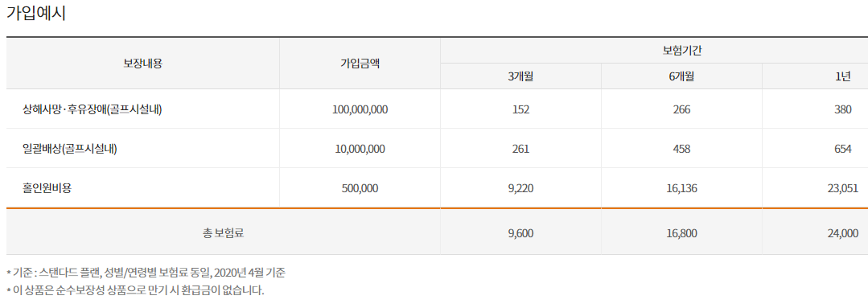Click the 총 보험료 total row label

tap(223, 233)
